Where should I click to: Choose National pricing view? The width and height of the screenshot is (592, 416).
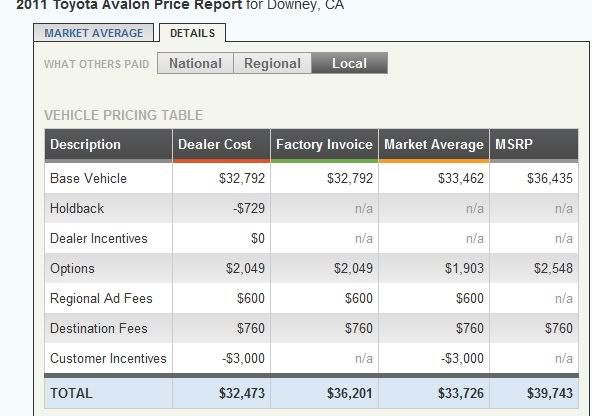click(x=196, y=63)
